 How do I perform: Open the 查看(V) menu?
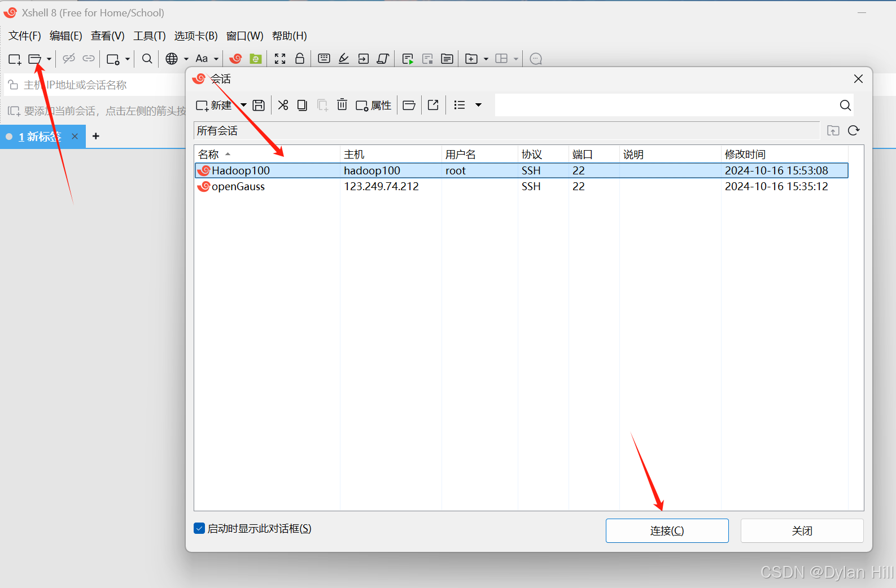pos(108,36)
